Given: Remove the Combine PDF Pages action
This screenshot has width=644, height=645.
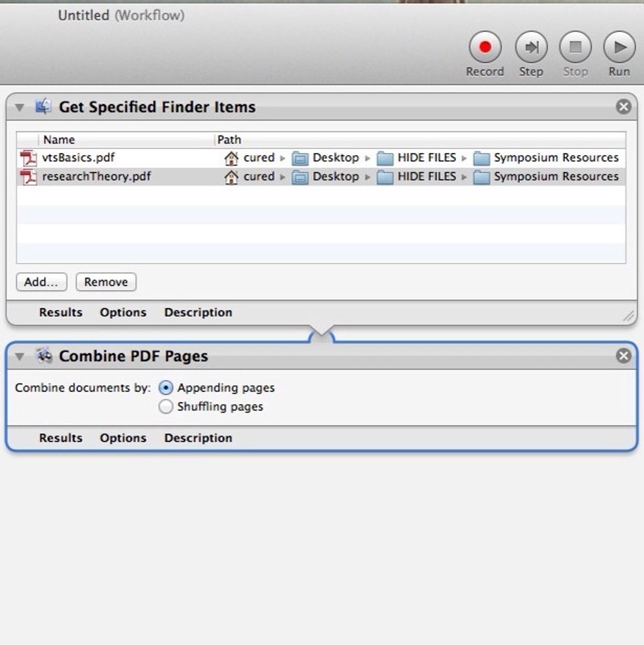Looking at the screenshot, I should [x=624, y=355].
